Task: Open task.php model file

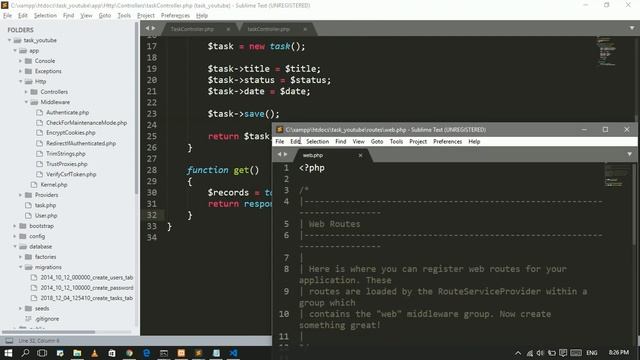Action: [x=45, y=205]
